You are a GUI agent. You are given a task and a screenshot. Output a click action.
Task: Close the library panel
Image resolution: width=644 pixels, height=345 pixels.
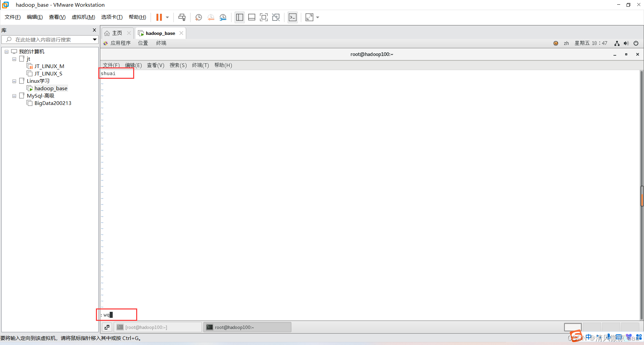click(94, 30)
